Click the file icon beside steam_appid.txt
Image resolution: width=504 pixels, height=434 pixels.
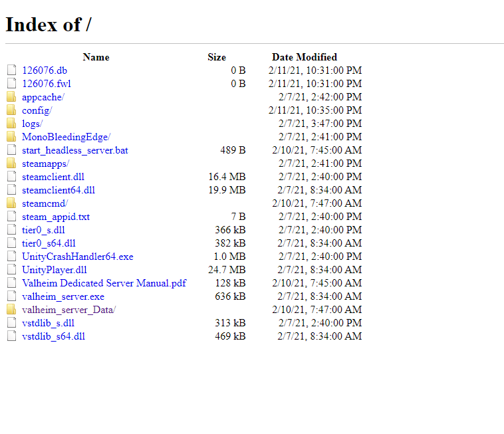(11, 216)
